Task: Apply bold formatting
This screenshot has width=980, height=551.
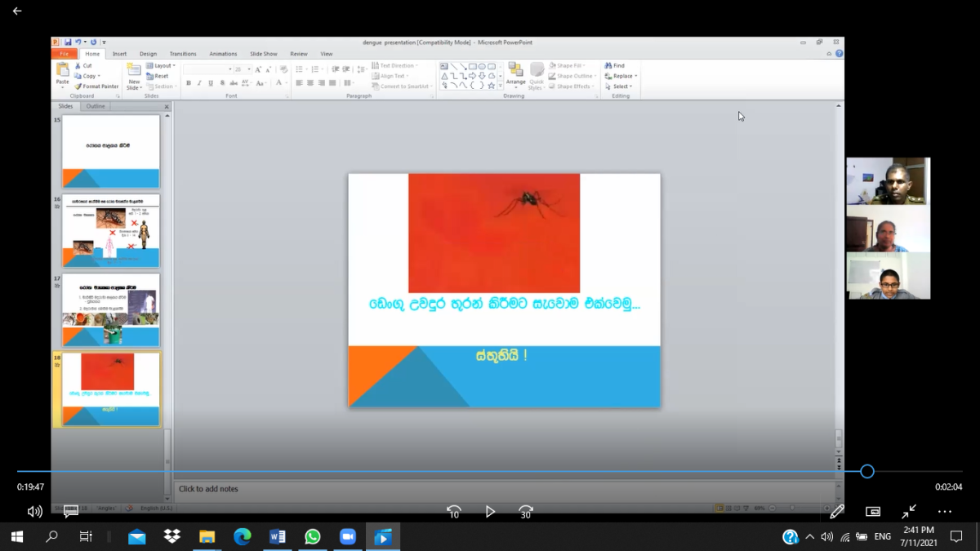Action: (x=189, y=83)
